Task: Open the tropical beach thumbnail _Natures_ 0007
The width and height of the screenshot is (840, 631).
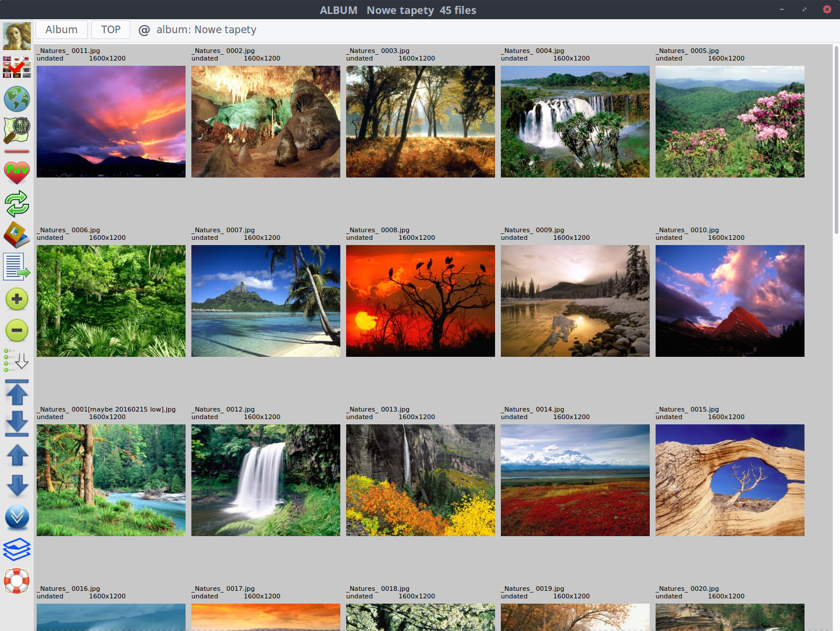Action: (266, 301)
